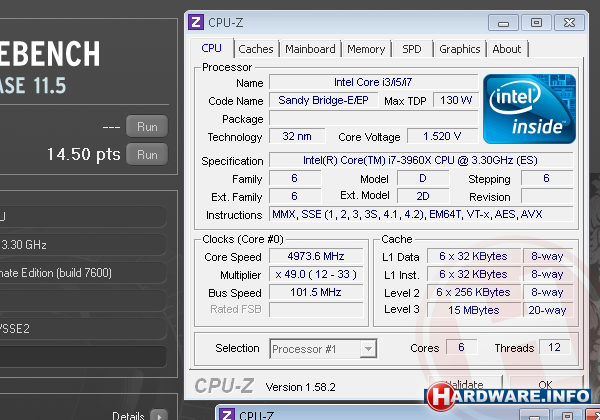The height and width of the screenshot is (420, 600).
Task: Click the Model value D
Action: tap(423, 178)
